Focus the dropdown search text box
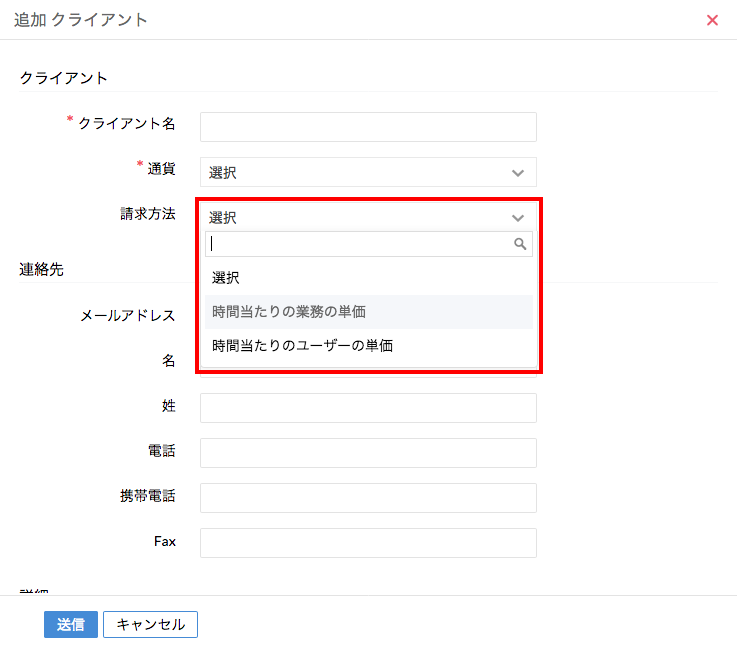 (x=360, y=244)
